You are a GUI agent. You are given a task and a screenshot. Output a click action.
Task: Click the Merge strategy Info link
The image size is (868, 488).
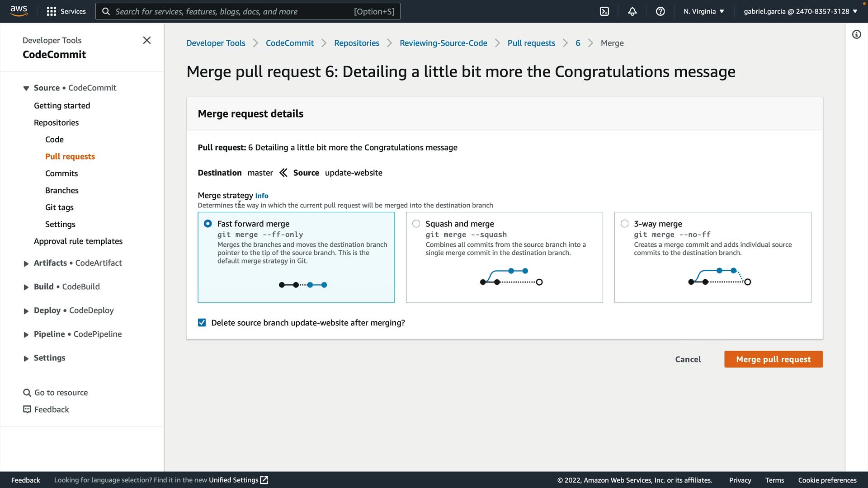262,196
